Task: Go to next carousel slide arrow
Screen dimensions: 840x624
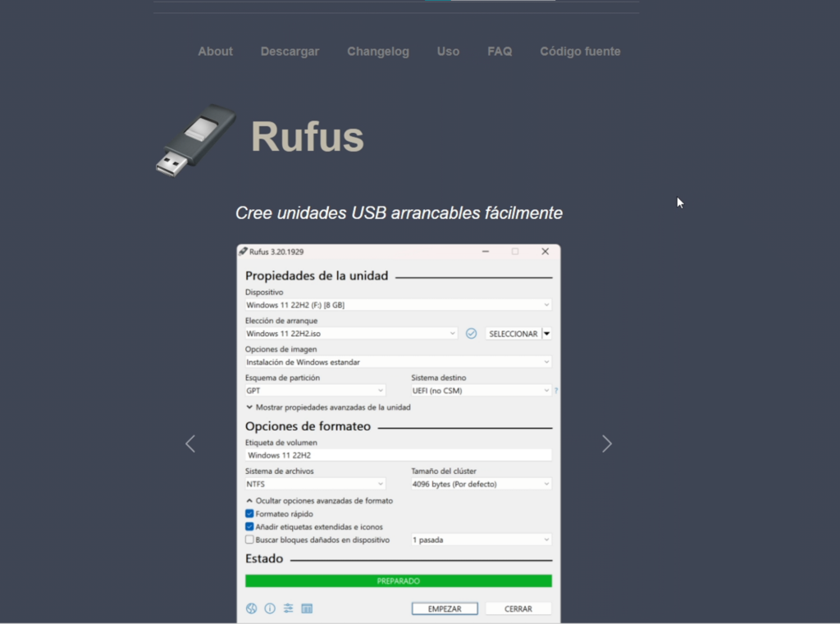Action: pyautogui.click(x=606, y=444)
